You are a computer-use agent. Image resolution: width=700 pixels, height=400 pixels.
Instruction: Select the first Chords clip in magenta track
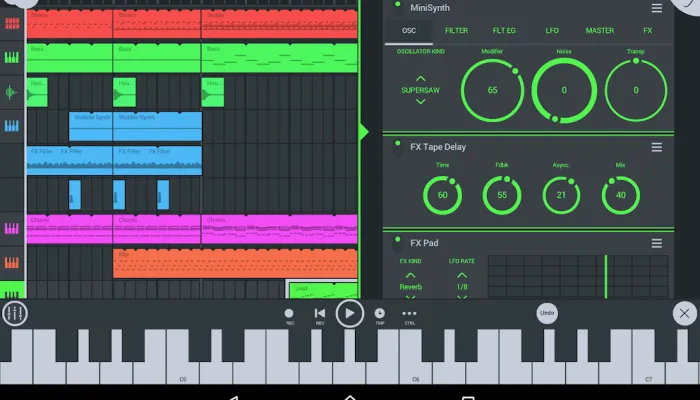[70, 229]
